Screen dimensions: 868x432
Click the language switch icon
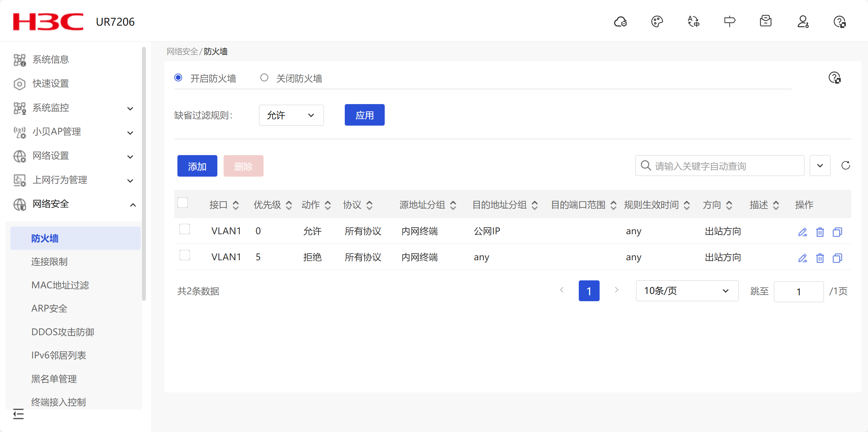click(x=693, y=22)
